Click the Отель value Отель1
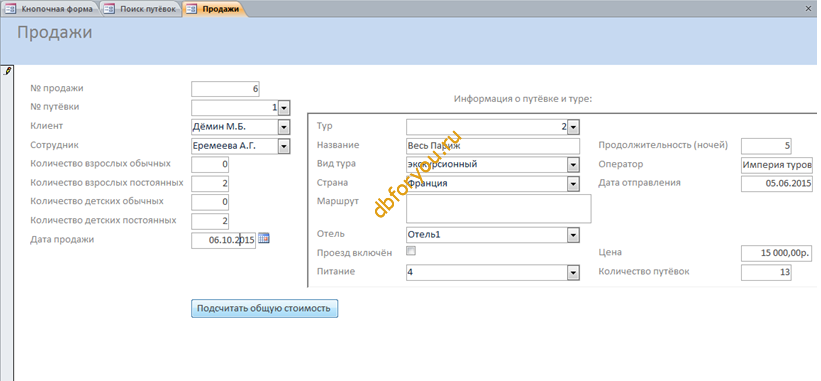Viewport: 821px width, 381px height. (424, 234)
